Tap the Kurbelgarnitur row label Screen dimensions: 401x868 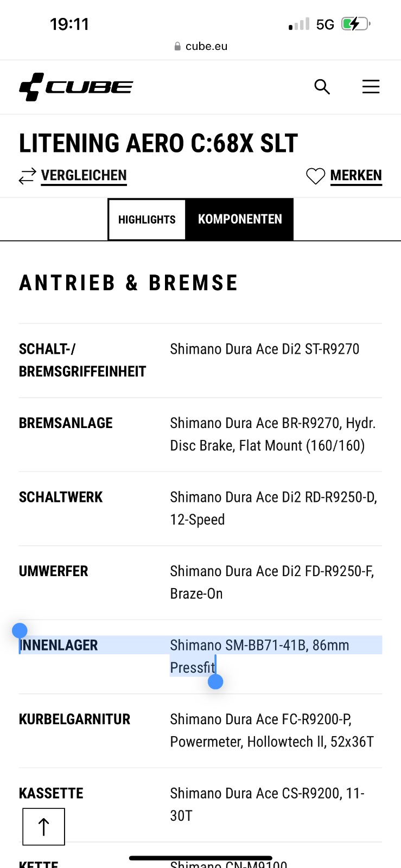point(75,719)
